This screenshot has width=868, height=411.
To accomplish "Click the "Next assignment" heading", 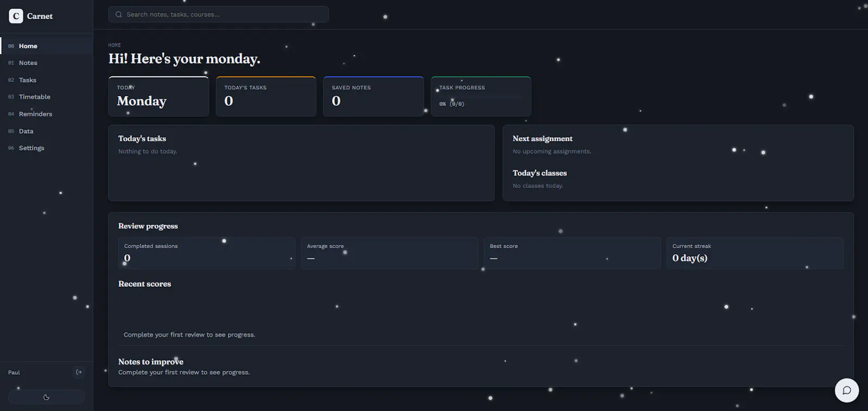I will pyautogui.click(x=542, y=138).
